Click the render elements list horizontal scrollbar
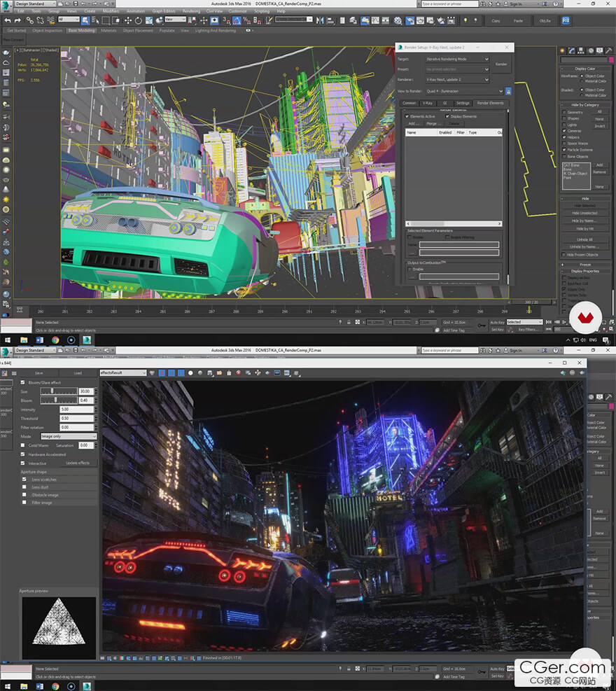The image size is (616, 691). click(454, 224)
